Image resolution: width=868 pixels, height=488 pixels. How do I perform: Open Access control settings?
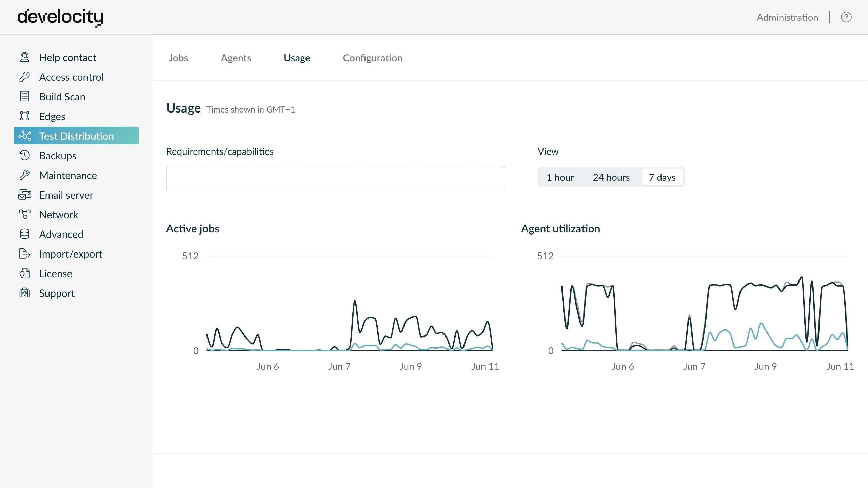pos(71,77)
